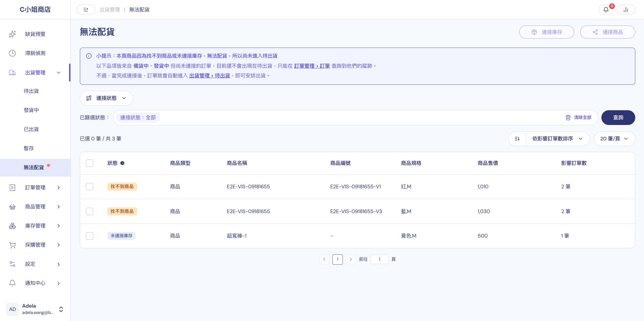The image size is (644, 321).
Task: Open the 依影響訂單數排序 sort dropdown
Action: coord(557,139)
